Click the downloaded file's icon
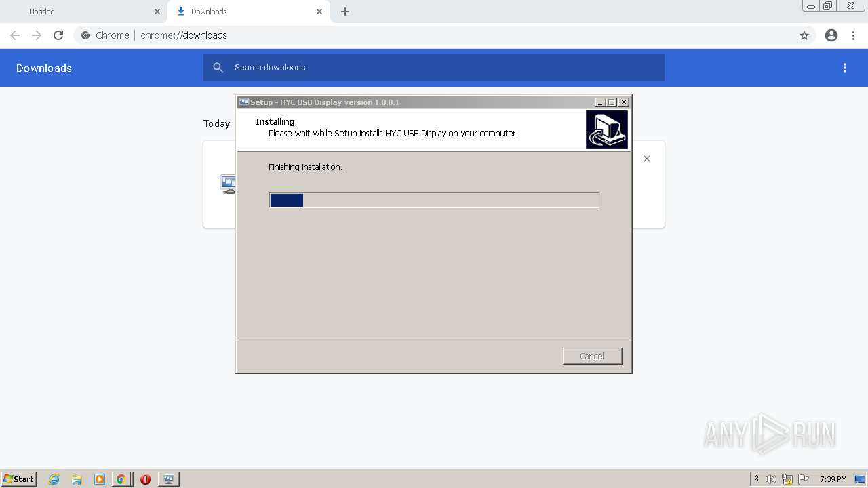This screenshot has width=868, height=488. 229,184
